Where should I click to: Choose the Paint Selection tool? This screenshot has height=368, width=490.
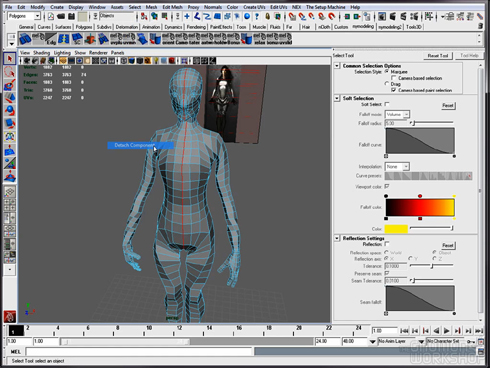pos(10,85)
